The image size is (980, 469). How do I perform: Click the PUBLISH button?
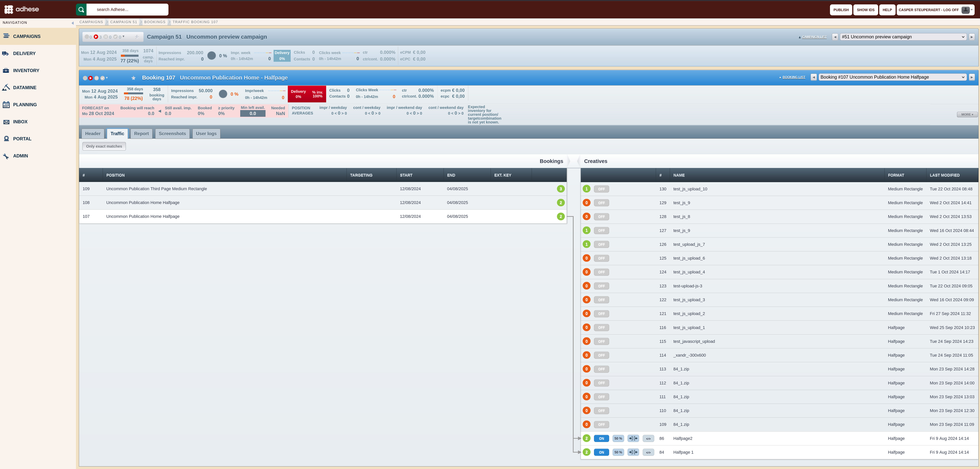[x=841, y=10]
